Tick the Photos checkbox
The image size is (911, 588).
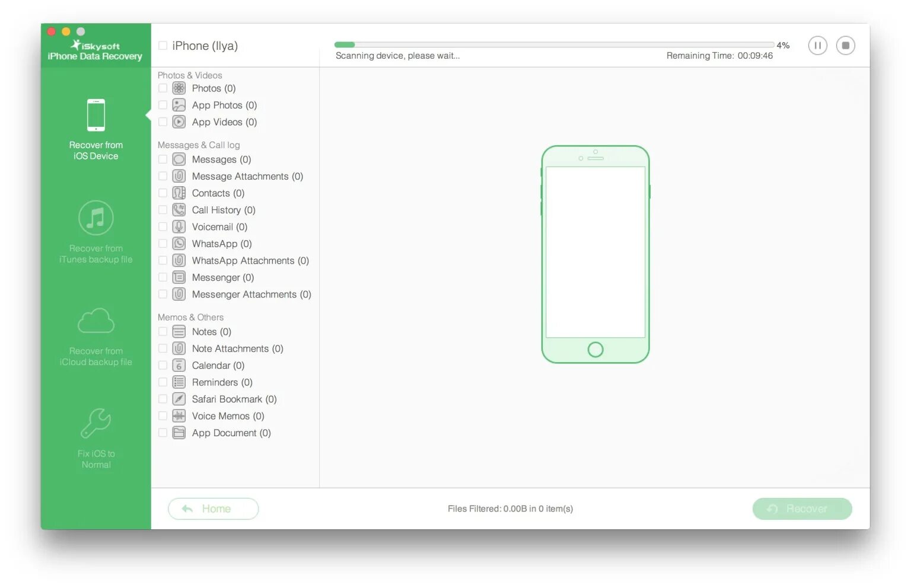coord(163,88)
